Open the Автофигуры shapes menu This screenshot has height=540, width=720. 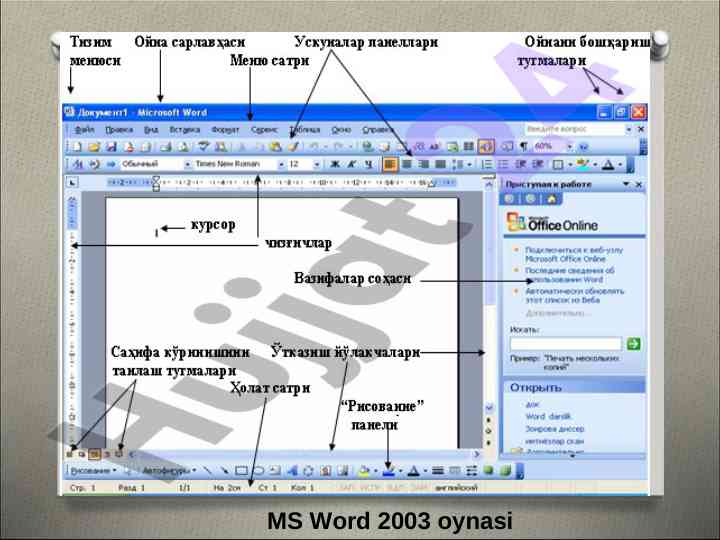pos(169,471)
